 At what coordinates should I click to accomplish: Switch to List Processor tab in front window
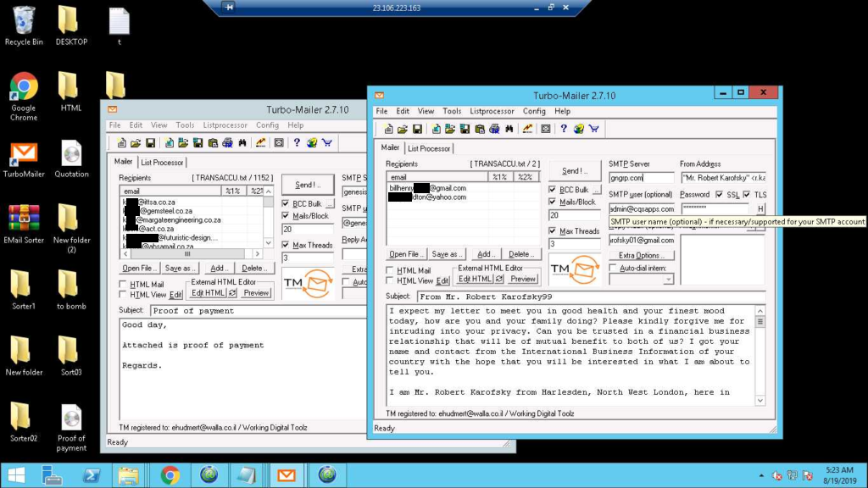coord(429,148)
